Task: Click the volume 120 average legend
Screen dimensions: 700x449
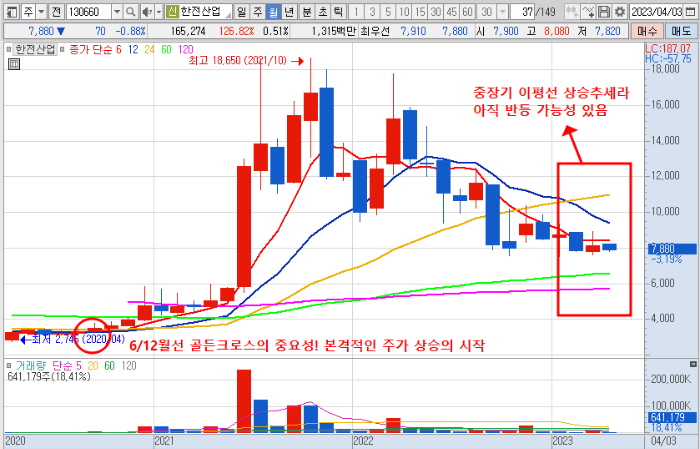Action: 129,366
